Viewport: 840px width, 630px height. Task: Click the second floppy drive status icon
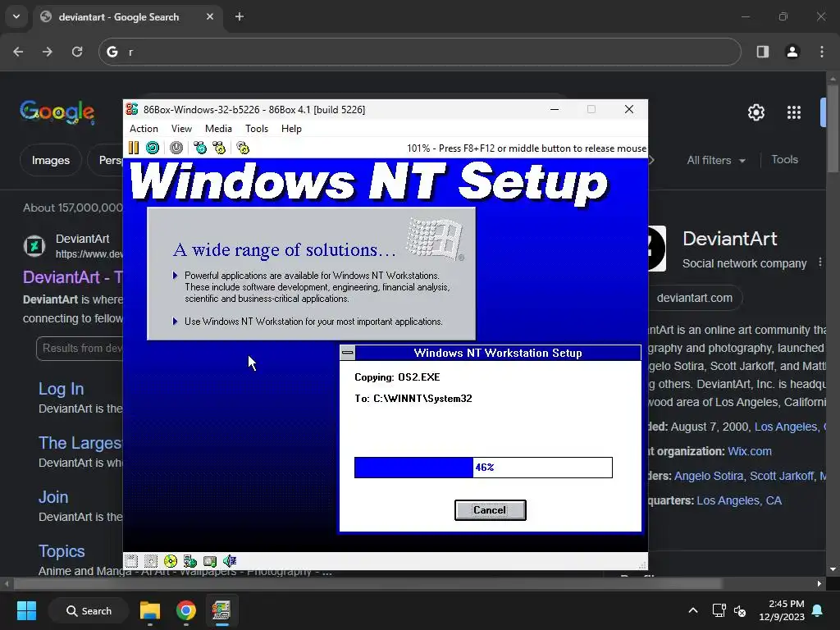(x=151, y=561)
